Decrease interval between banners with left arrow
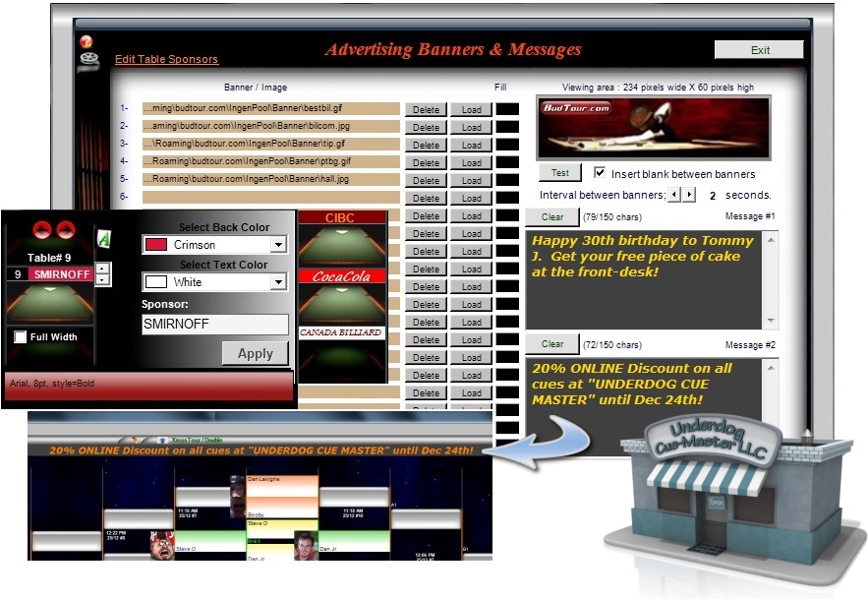Viewport: 868px width, 599px height. point(673,195)
